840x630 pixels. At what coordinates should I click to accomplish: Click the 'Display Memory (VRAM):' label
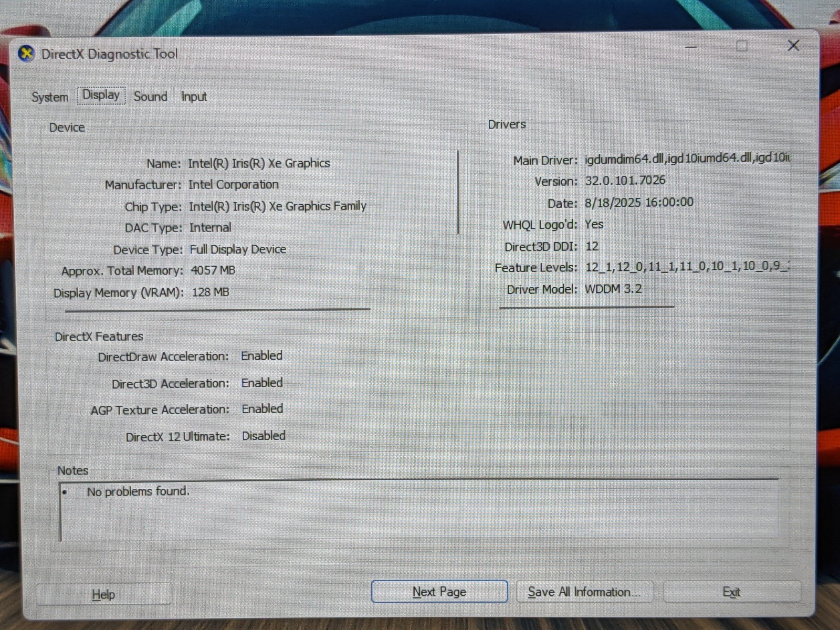click(118, 293)
